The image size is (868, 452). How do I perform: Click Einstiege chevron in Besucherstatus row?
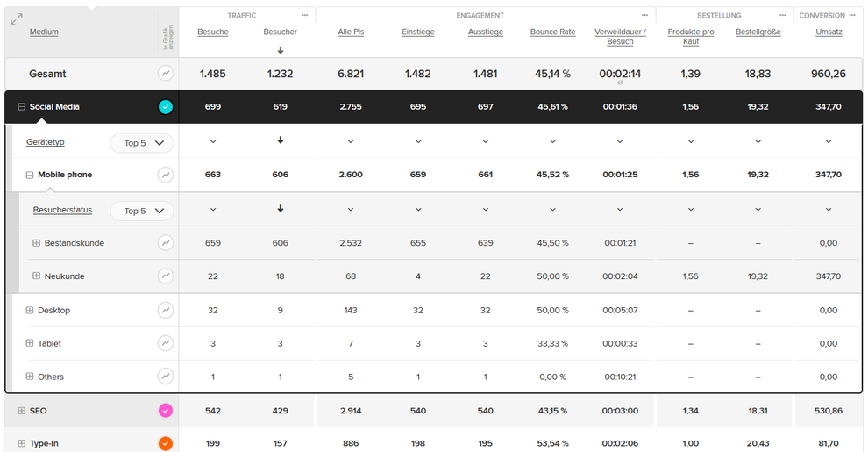pos(418,210)
